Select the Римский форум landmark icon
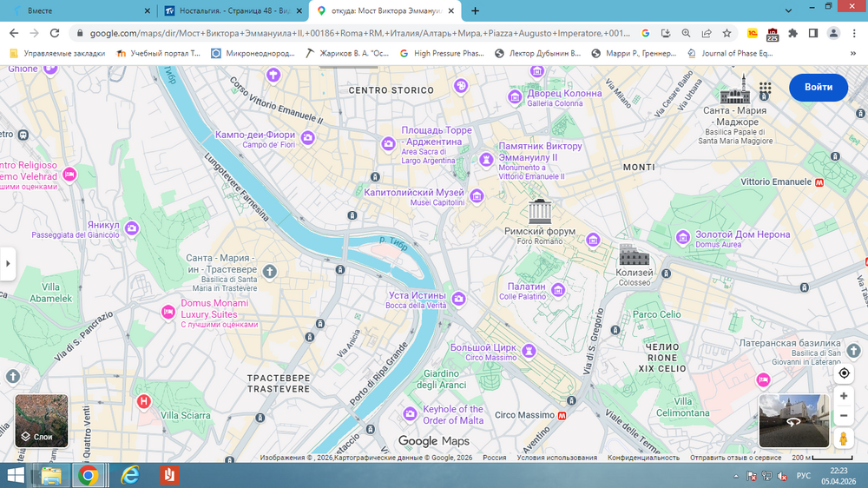The width and height of the screenshot is (868, 488). tap(541, 211)
